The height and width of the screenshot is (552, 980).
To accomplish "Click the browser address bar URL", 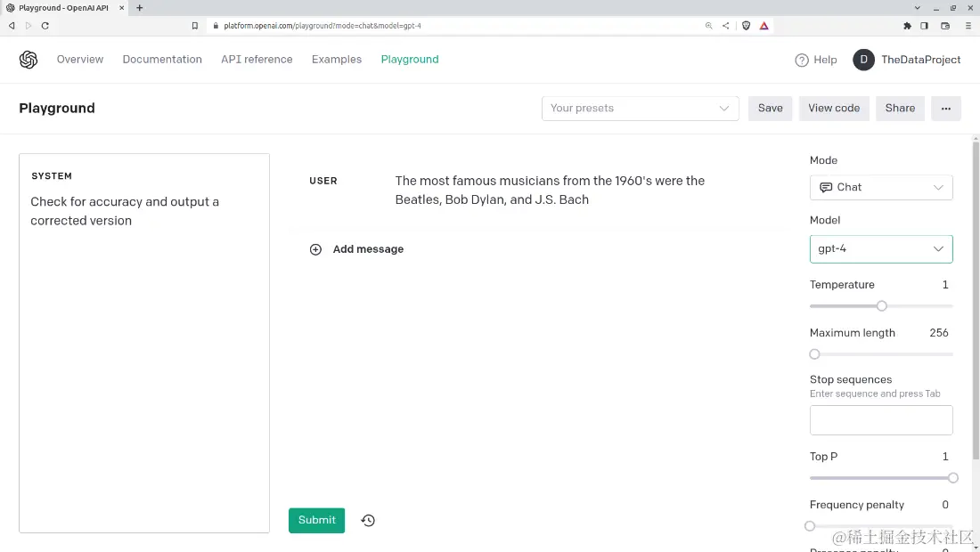I will [323, 26].
